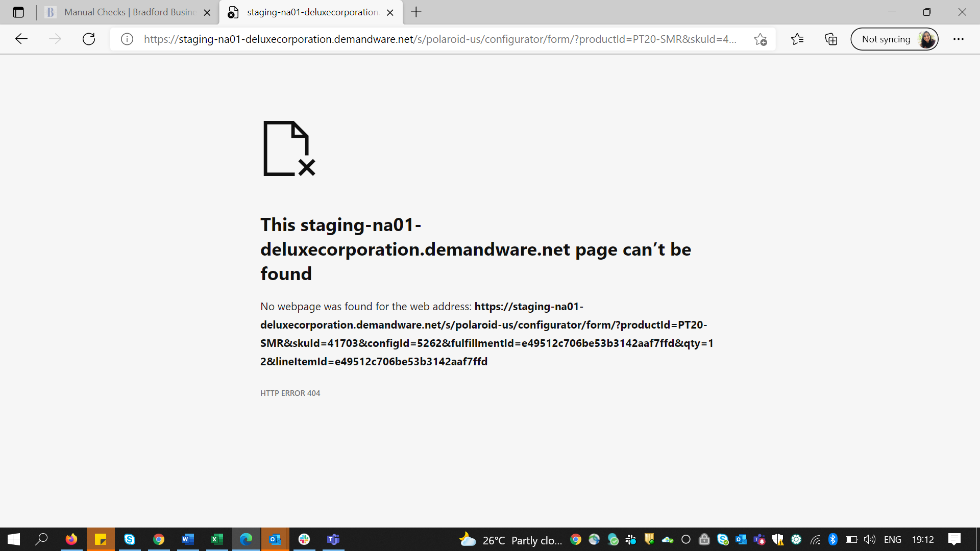Open Microsoft Teams from taskbar
Screen dimensions: 980x551
pos(333,539)
